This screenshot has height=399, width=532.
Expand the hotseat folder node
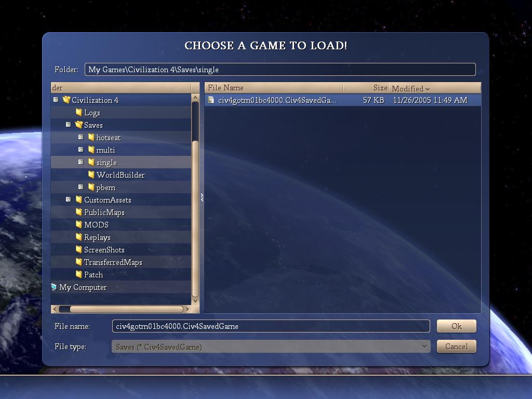tap(81, 137)
